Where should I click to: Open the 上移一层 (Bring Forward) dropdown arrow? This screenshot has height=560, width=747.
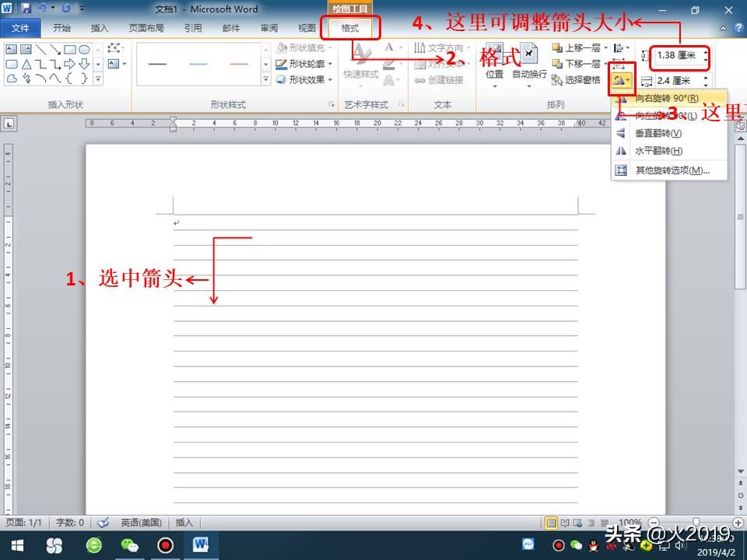604,49
